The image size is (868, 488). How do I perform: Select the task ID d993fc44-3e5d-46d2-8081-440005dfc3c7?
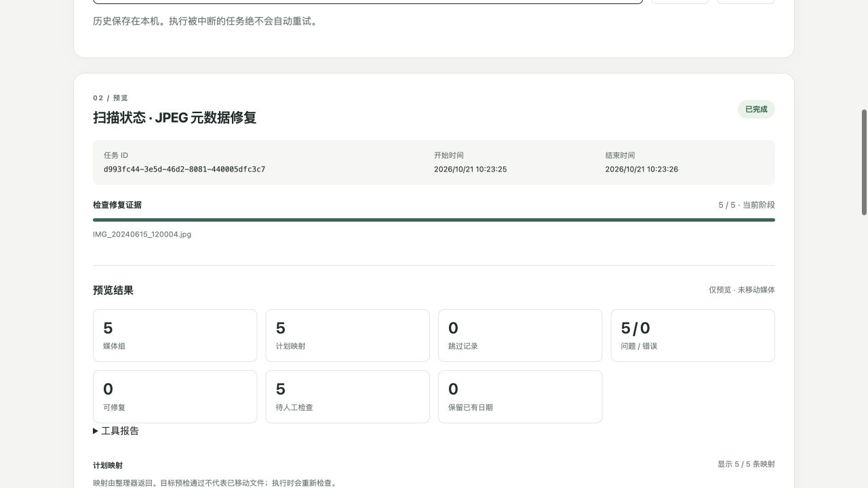click(x=184, y=169)
